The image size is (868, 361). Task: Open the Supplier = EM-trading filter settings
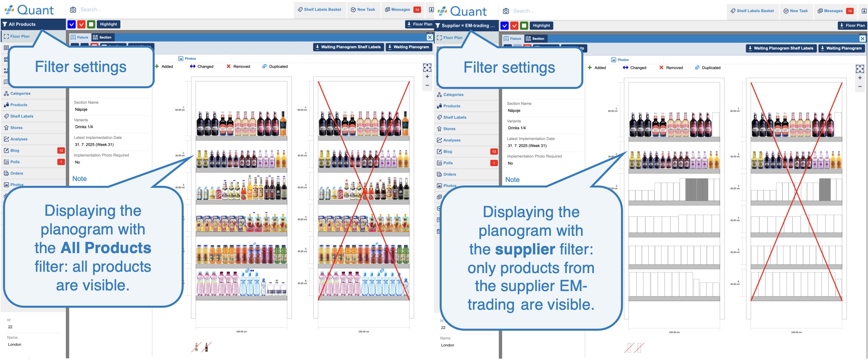tap(466, 26)
